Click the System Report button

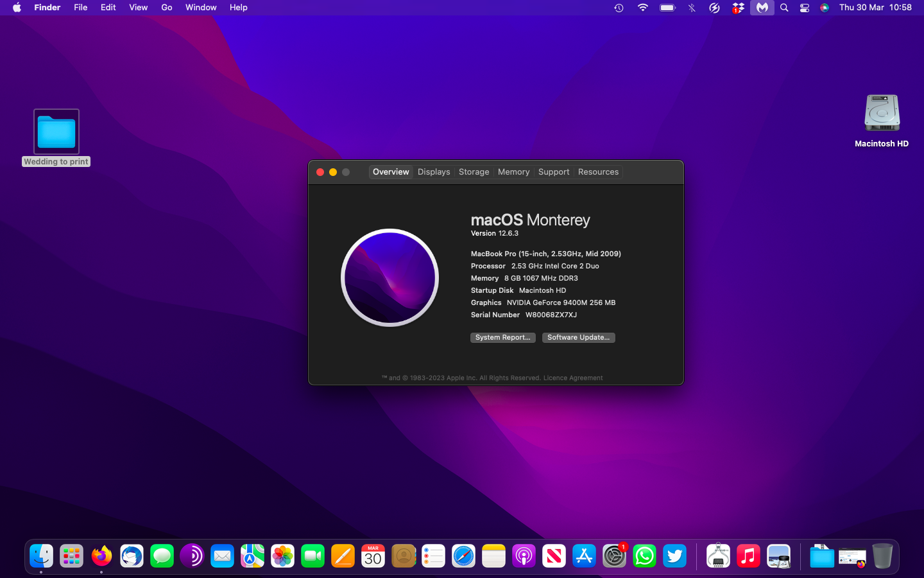pos(502,338)
